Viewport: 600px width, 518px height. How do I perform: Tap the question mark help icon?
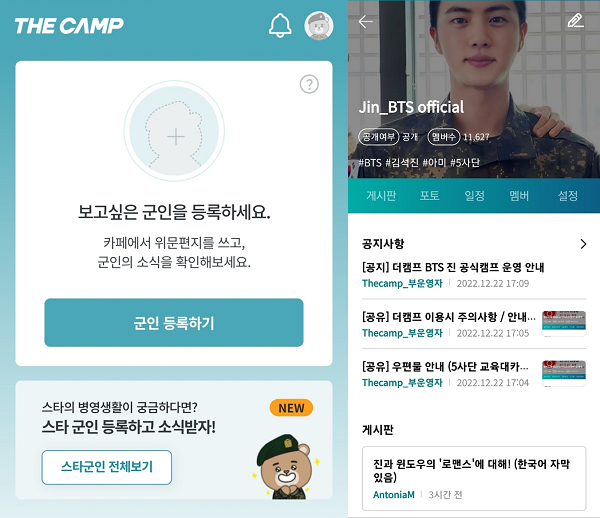(x=309, y=84)
